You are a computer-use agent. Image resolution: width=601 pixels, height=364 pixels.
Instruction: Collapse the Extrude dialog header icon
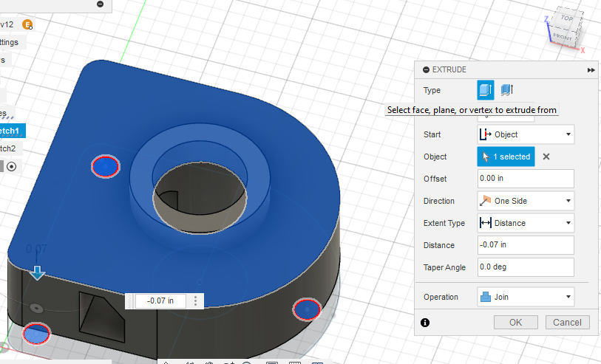[x=426, y=69]
